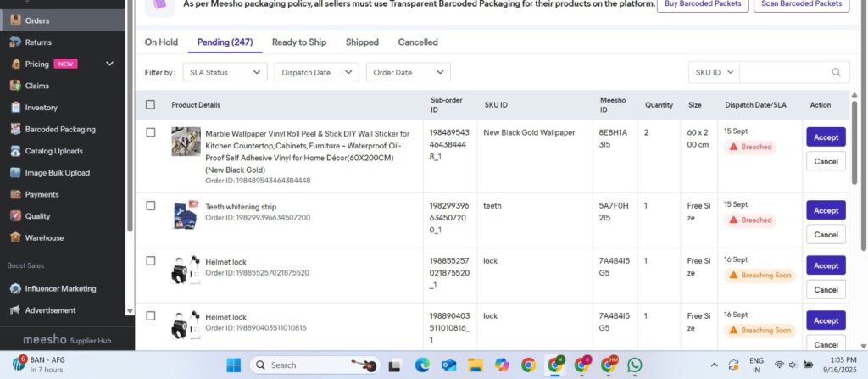Open the Influencer Marketing icon

[x=15, y=288]
